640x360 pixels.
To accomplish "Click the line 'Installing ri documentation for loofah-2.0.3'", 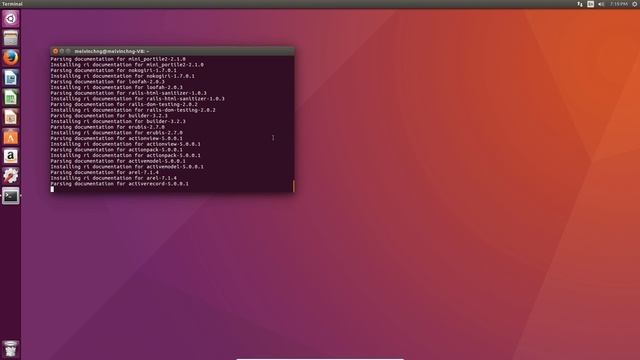I will [117, 87].
